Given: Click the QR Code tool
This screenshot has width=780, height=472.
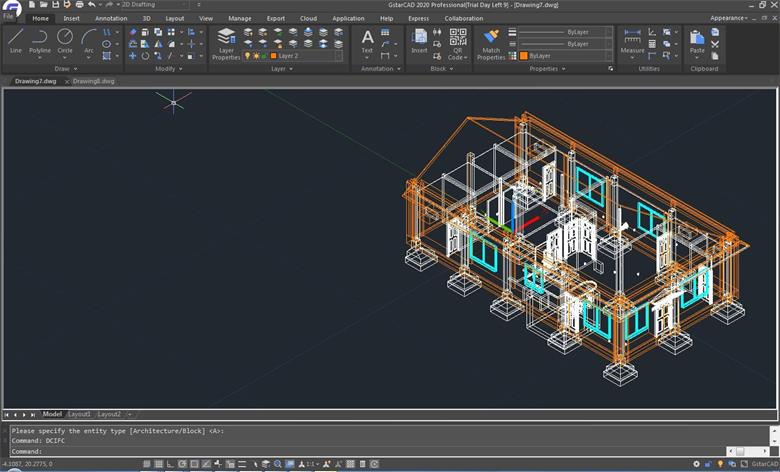Looking at the screenshot, I should [458, 44].
